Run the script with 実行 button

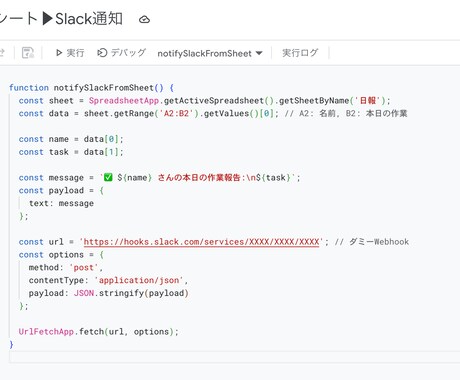coord(70,53)
